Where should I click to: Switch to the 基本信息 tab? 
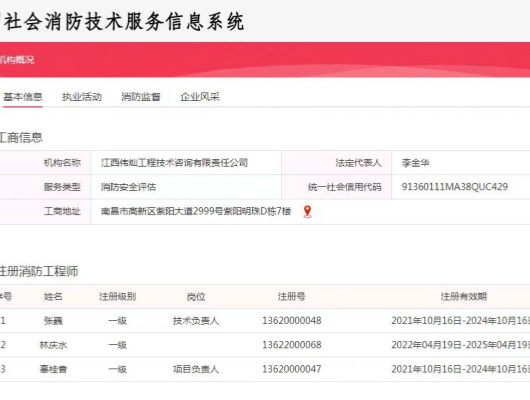[23, 97]
